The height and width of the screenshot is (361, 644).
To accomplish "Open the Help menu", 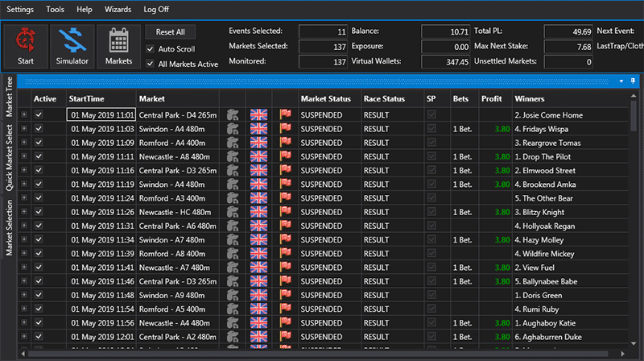I will pyautogui.click(x=85, y=10).
